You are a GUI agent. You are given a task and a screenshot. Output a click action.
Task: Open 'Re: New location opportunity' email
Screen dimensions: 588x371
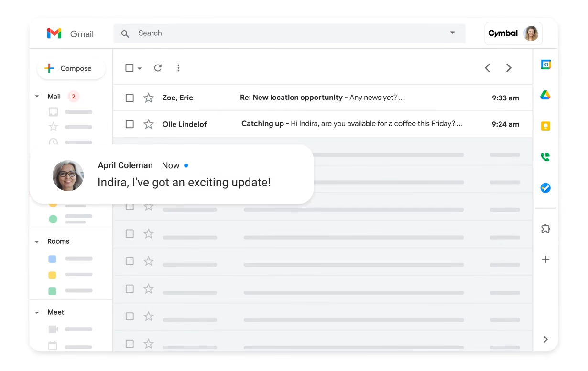pyautogui.click(x=323, y=98)
